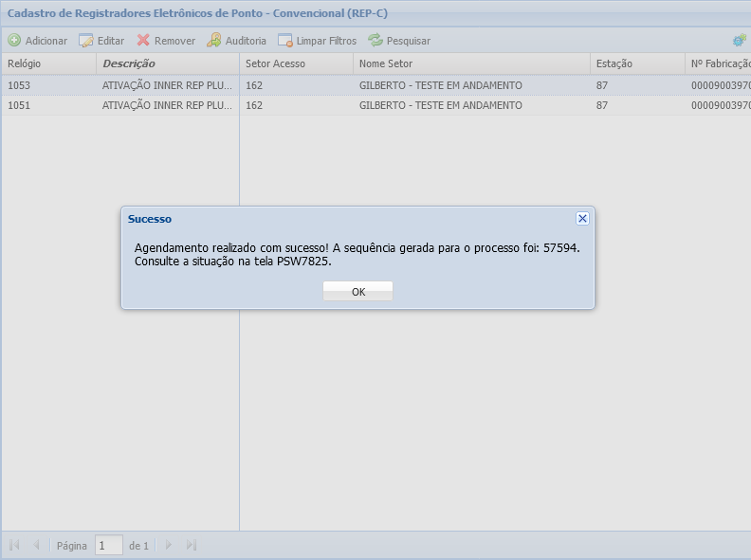The width and height of the screenshot is (751, 560).
Task: Click the Pesquisar refresh icon
Action: click(375, 41)
